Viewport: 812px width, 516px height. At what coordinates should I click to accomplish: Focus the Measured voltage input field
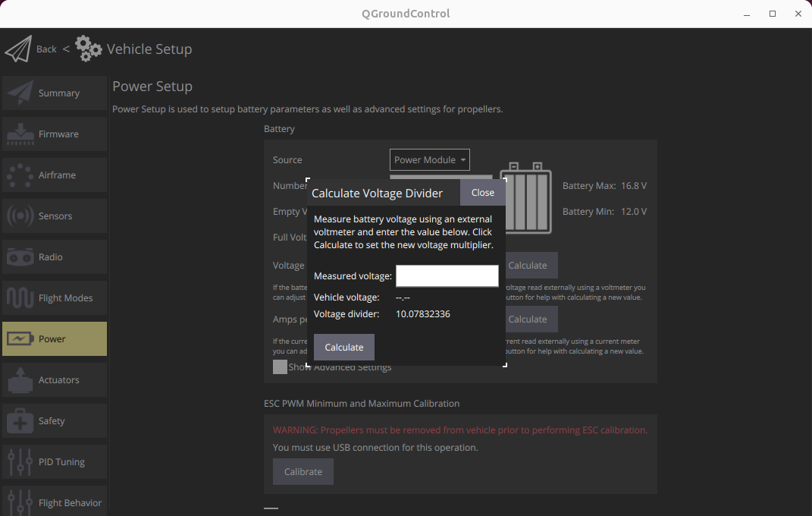click(x=447, y=276)
